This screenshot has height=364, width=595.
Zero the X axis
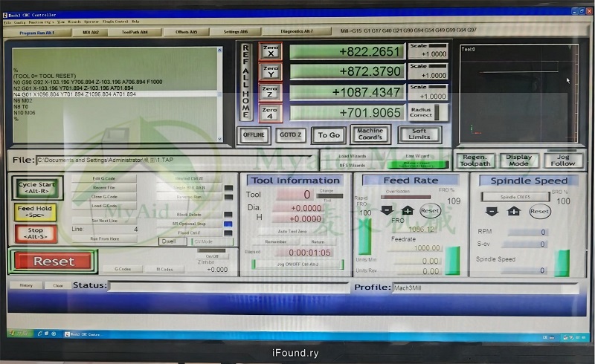pos(271,51)
